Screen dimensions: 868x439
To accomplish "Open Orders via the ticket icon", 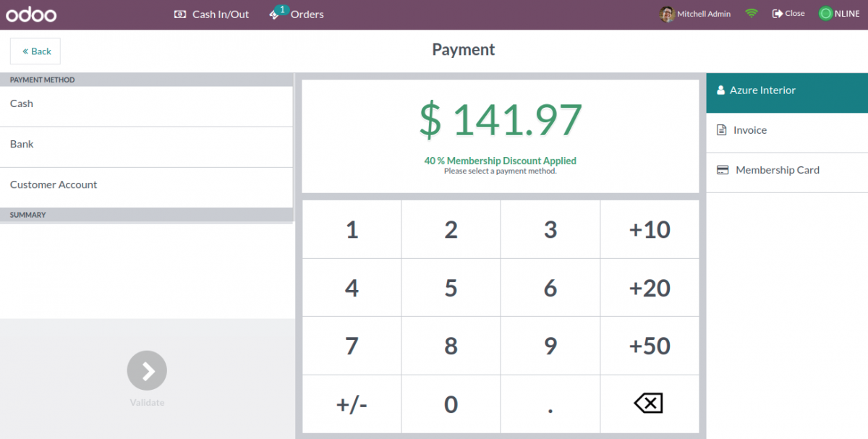I will pyautogui.click(x=275, y=14).
